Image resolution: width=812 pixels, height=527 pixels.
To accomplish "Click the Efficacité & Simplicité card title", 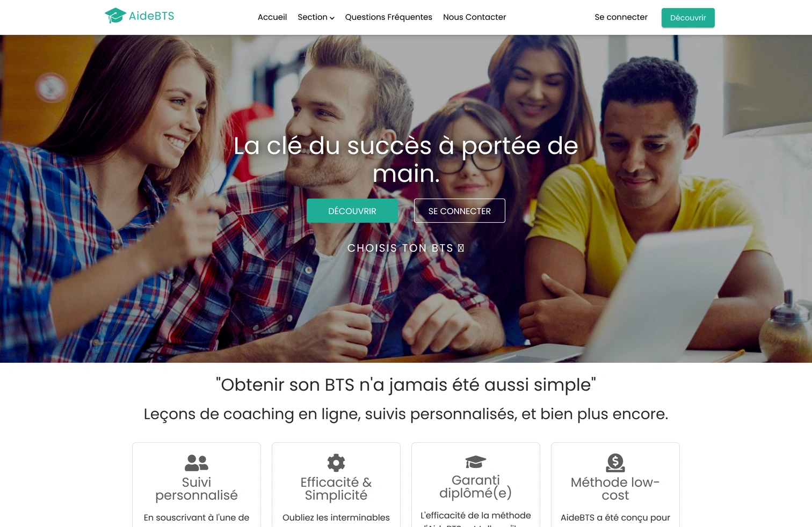I will point(336,489).
